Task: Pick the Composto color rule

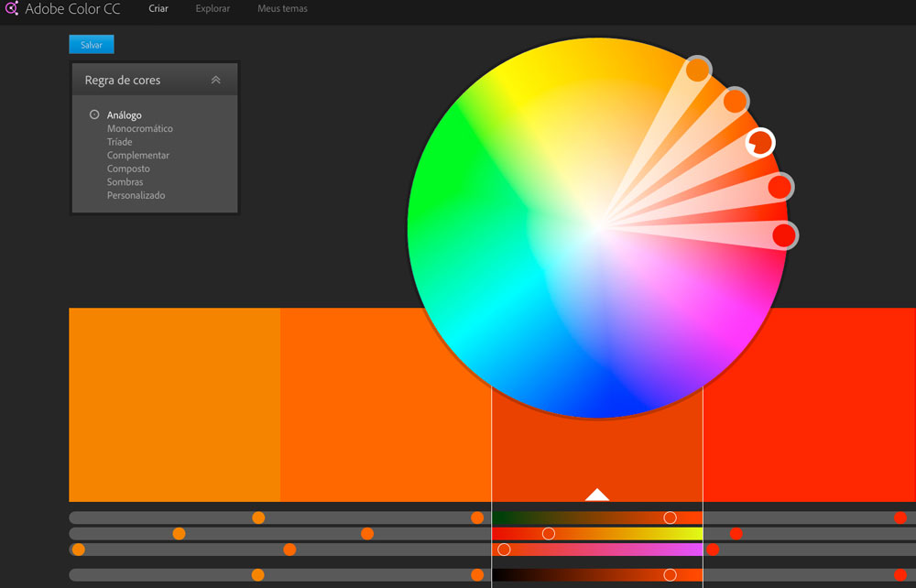Action: click(128, 169)
